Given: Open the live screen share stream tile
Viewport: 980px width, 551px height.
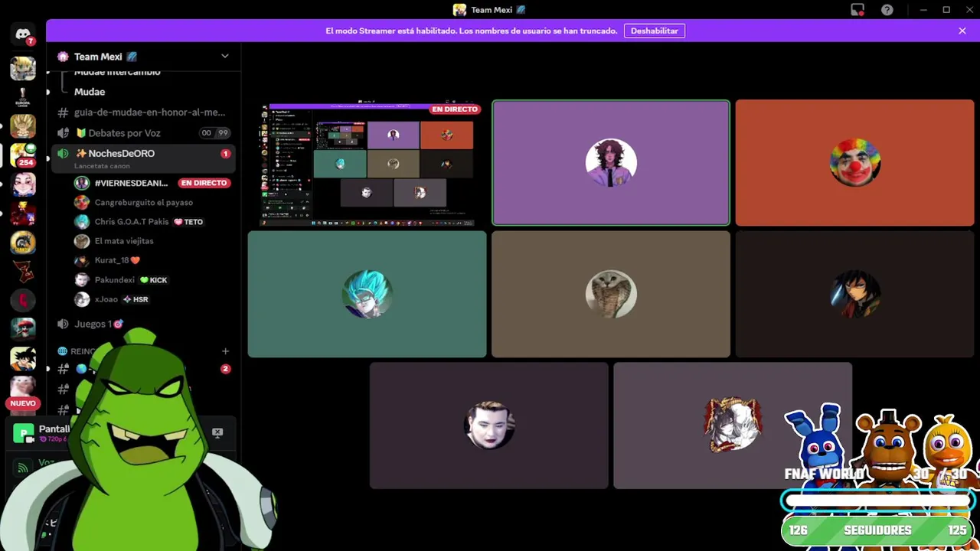Looking at the screenshot, I should click(x=367, y=163).
